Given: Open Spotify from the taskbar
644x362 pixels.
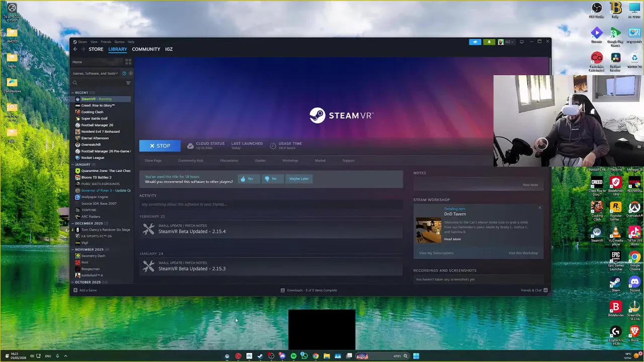Looking at the screenshot, I should tap(293, 356).
